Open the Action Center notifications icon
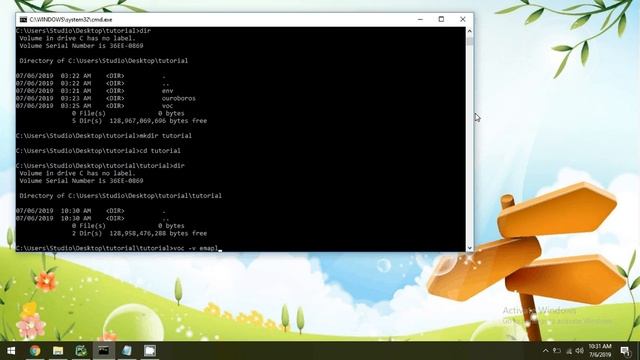The height and width of the screenshot is (360, 640). (625, 351)
